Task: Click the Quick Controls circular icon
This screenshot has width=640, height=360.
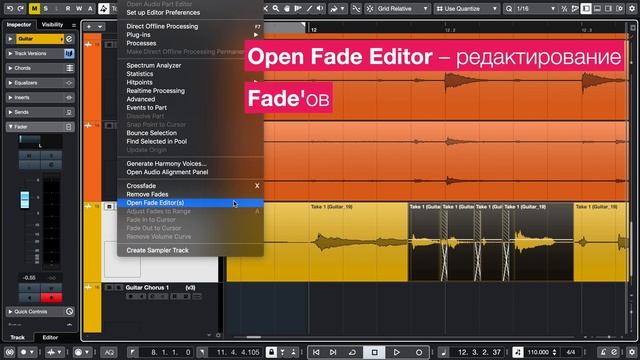Action: click(69, 311)
